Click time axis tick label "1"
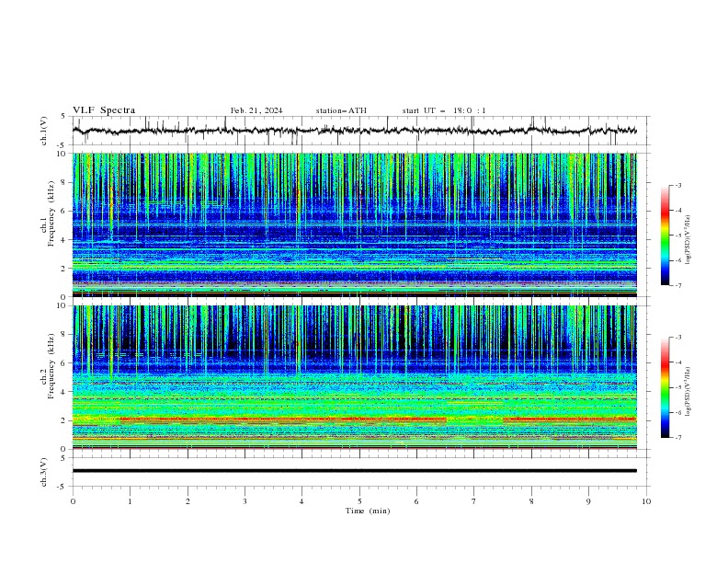 pyautogui.click(x=131, y=501)
